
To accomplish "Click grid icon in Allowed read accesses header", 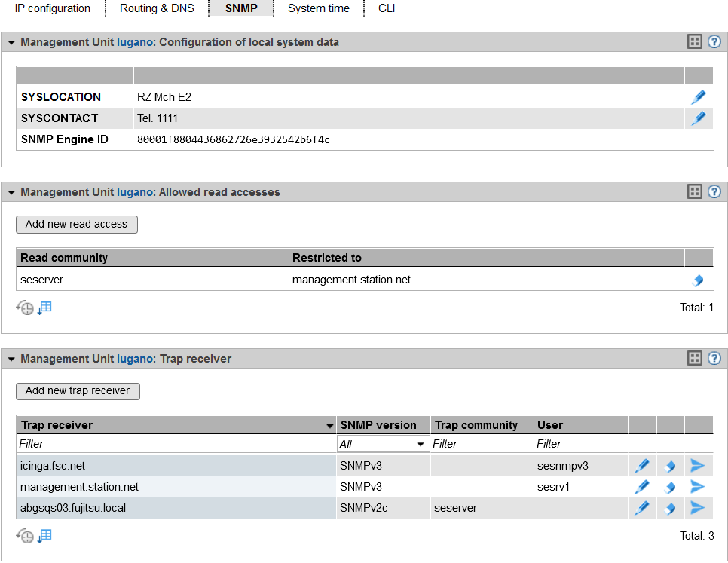I will 695,192.
